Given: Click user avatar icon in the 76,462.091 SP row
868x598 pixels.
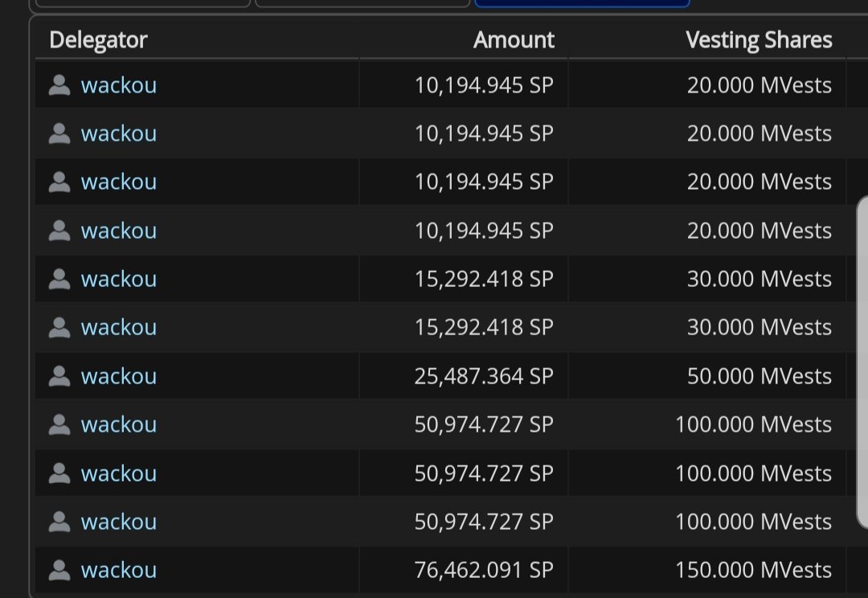Looking at the screenshot, I should (x=59, y=570).
